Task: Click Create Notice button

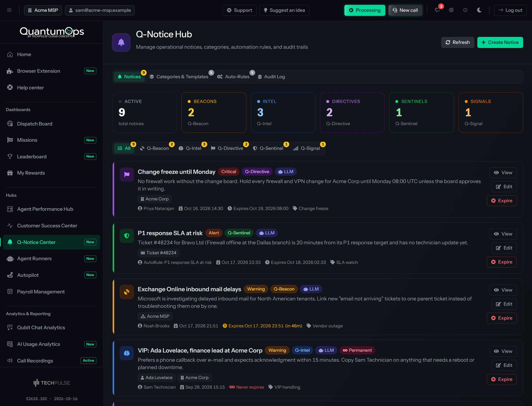Action: 500,42
